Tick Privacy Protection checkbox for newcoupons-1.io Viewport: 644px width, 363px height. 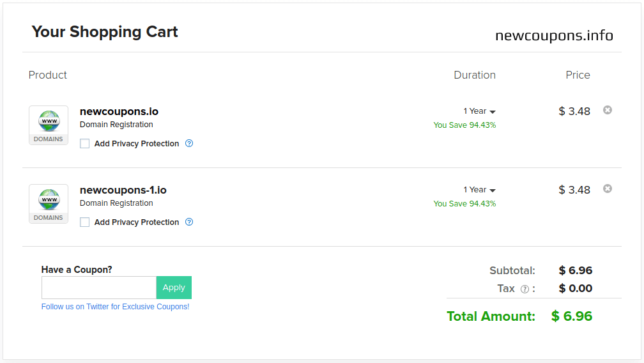coord(84,222)
